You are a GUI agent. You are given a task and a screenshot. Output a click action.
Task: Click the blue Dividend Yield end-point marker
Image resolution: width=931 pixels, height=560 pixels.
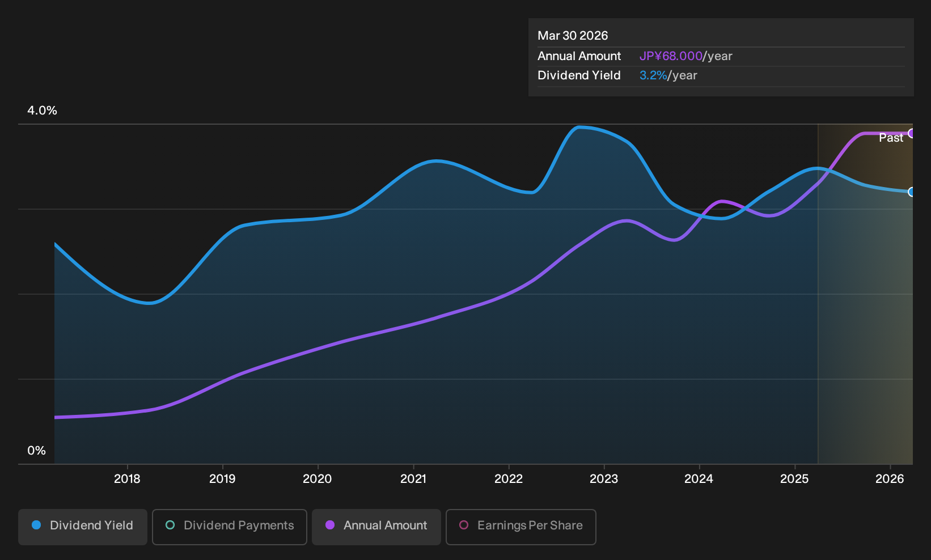[x=912, y=192]
